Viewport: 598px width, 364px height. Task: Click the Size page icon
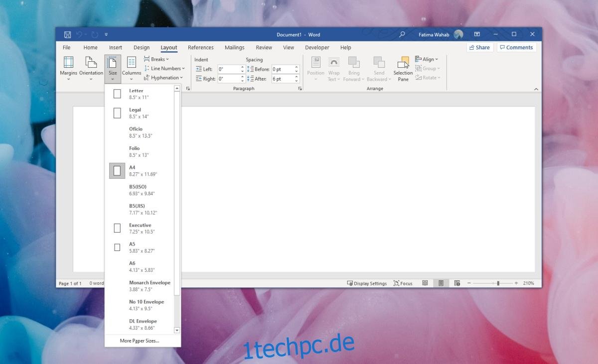click(x=113, y=63)
